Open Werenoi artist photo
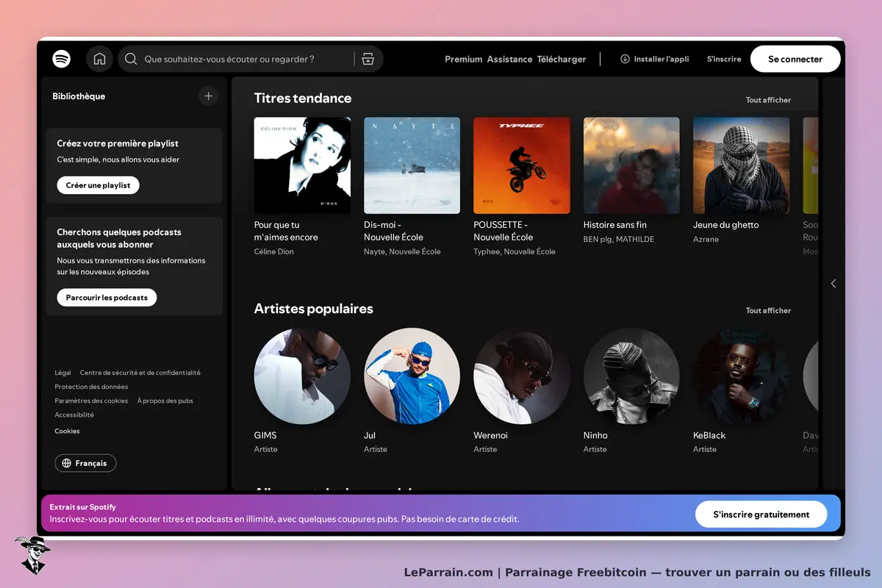Viewport: 882px width, 588px height. coord(522,376)
